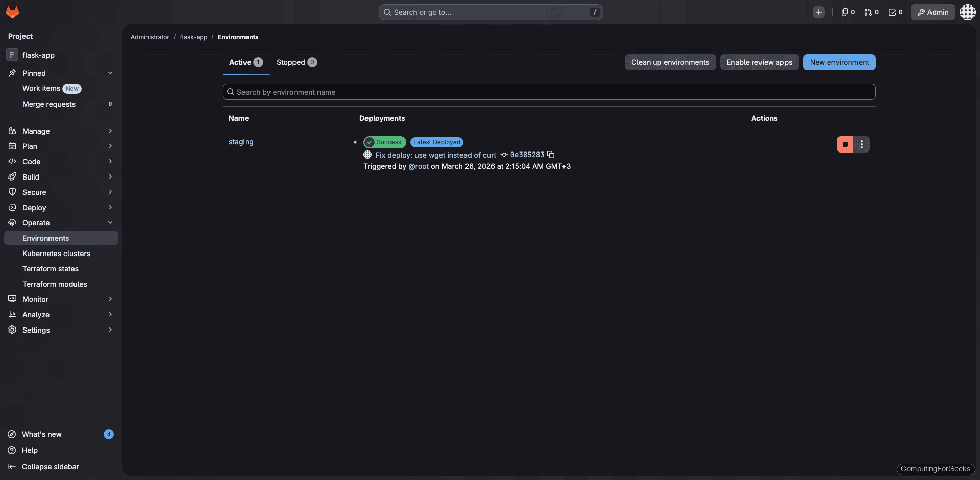The width and height of the screenshot is (980, 480).
Task: Collapse the Pinned section
Action: click(110, 73)
